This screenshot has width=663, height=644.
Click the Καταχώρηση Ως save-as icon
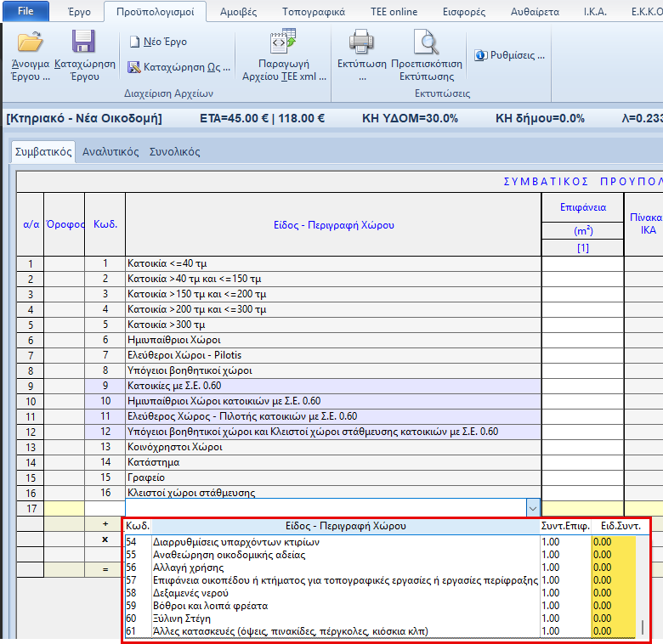tap(178, 67)
